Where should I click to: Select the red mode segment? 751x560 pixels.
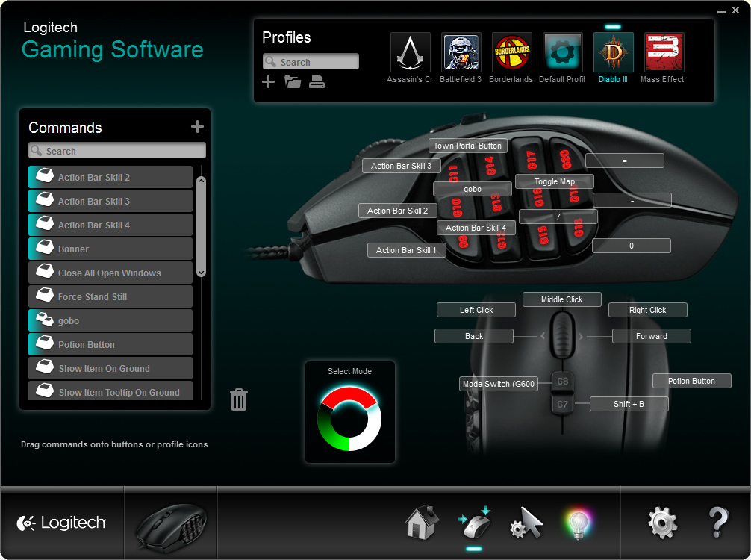click(348, 396)
